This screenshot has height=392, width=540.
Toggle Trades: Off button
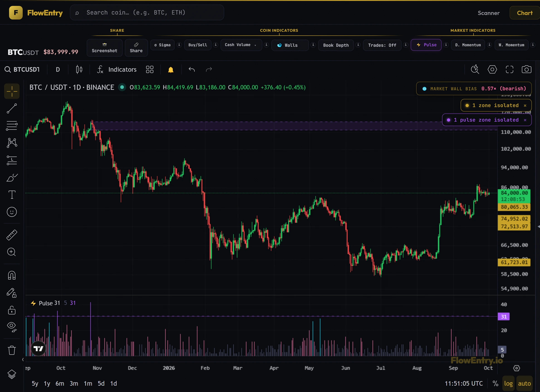coord(382,45)
